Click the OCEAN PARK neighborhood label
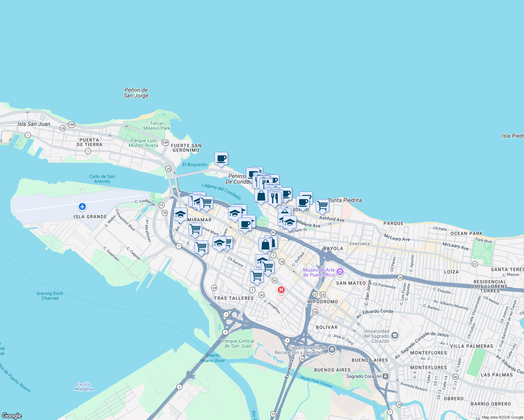Screen dimensions: 524x420 coord(467,233)
